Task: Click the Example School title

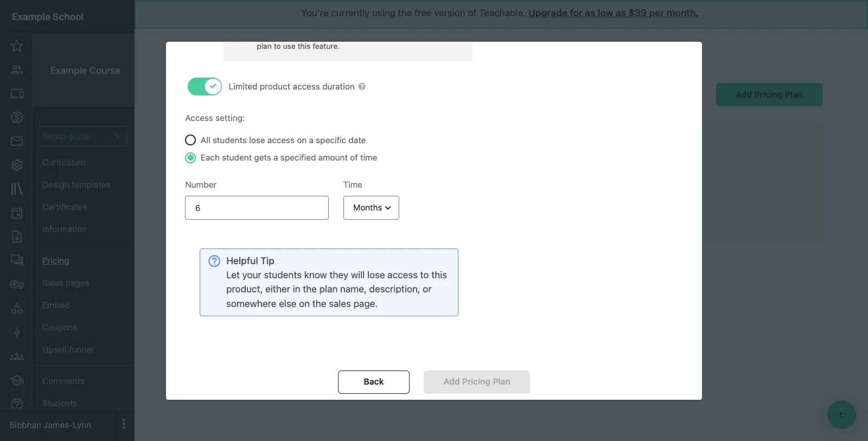Action: [x=48, y=17]
